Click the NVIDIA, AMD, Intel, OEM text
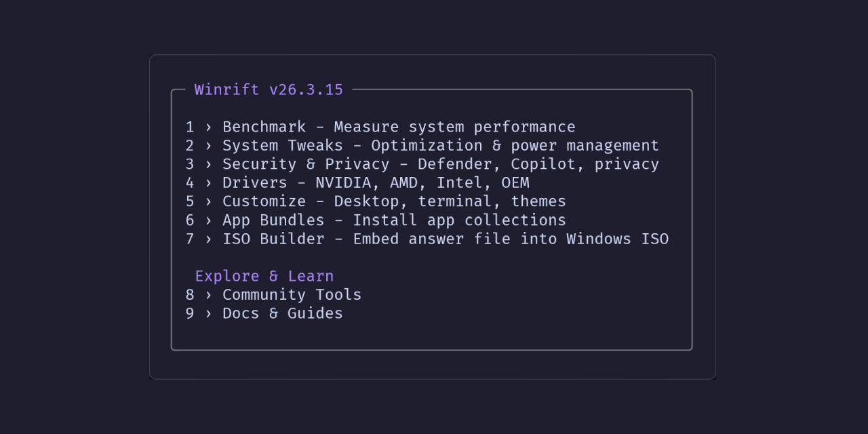The height and width of the screenshot is (434, 868). (x=421, y=182)
